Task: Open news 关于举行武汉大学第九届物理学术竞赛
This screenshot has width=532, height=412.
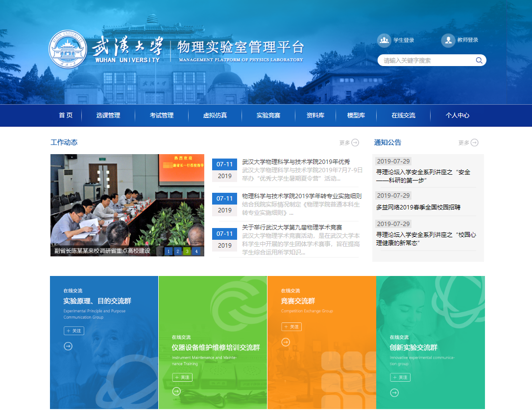Action: point(292,228)
